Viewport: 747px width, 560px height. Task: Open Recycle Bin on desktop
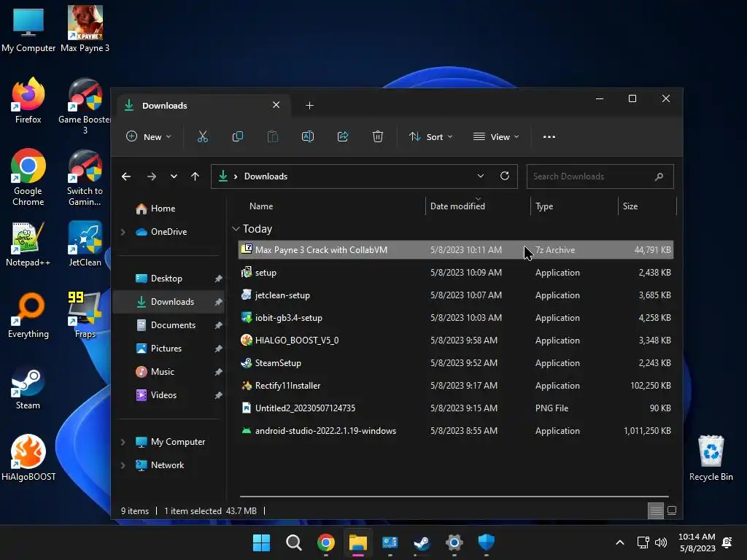711,458
